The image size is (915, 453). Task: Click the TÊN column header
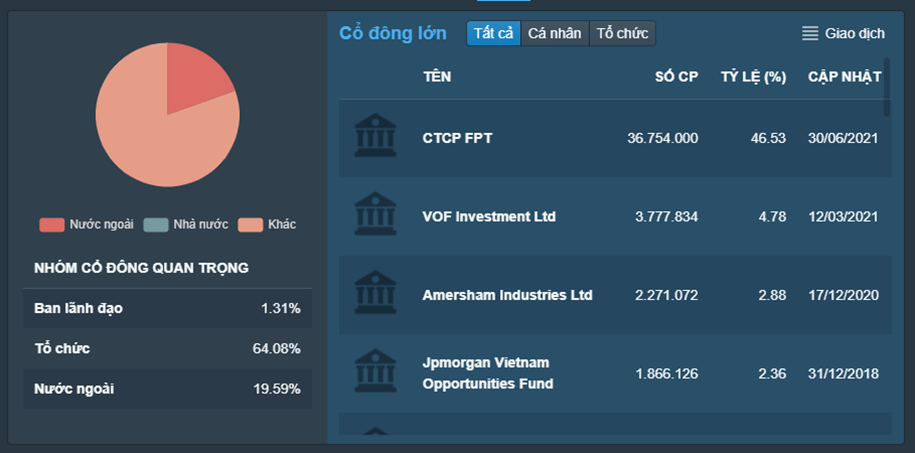pyautogui.click(x=437, y=77)
